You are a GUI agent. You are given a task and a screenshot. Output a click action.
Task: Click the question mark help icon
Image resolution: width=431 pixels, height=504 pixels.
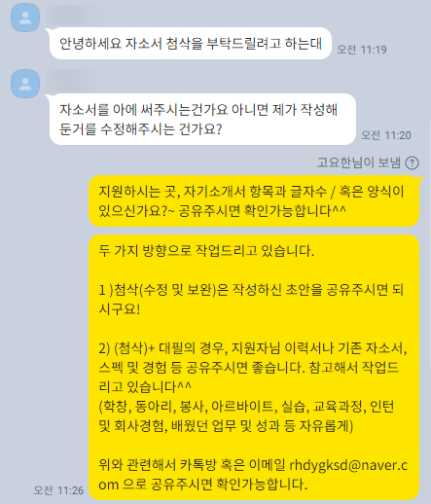point(412,162)
